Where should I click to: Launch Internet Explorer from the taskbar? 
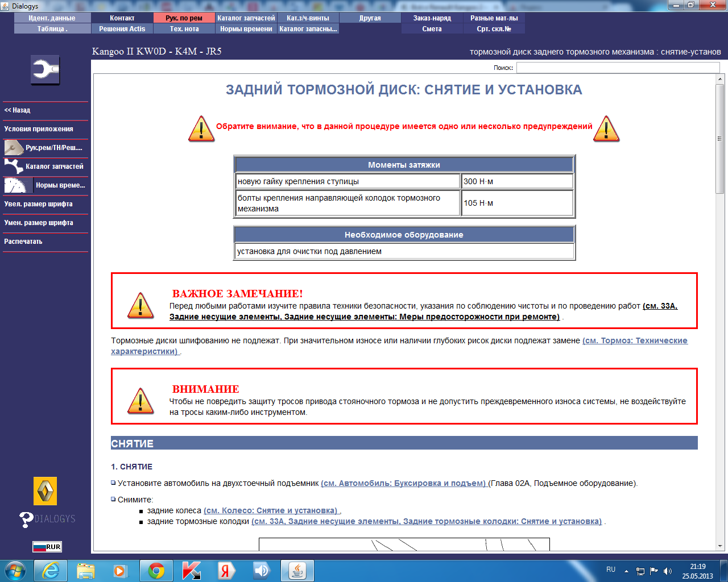[51, 571]
